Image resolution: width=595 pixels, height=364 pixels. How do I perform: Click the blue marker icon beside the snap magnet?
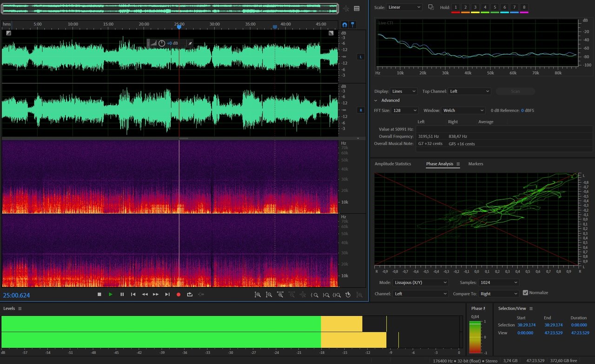(x=353, y=25)
